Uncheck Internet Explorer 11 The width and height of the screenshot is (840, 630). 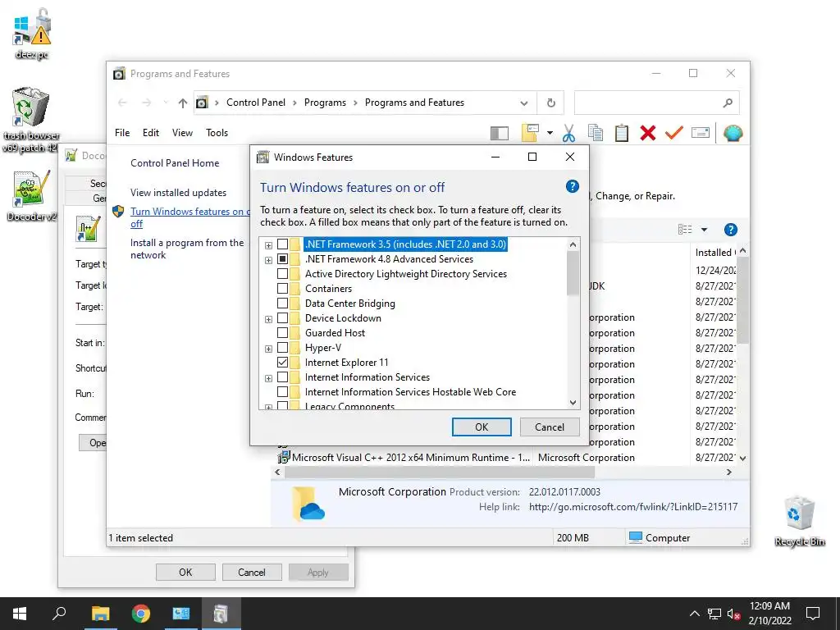pyautogui.click(x=282, y=363)
